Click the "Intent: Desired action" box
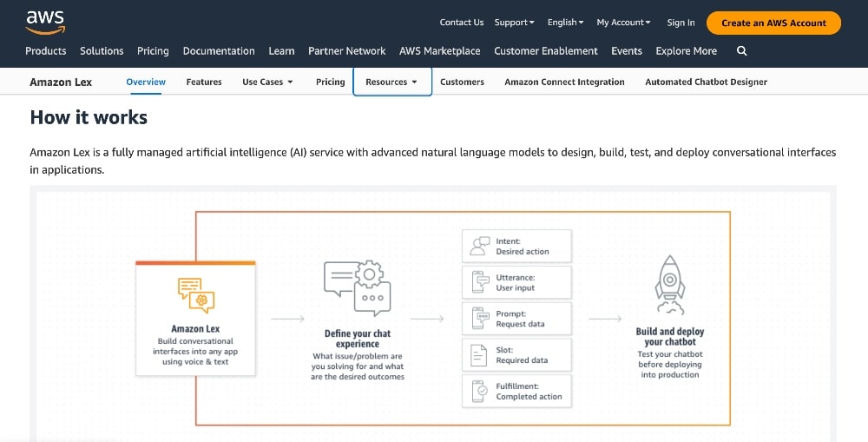This screenshot has width=868, height=442. coord(516,246)
